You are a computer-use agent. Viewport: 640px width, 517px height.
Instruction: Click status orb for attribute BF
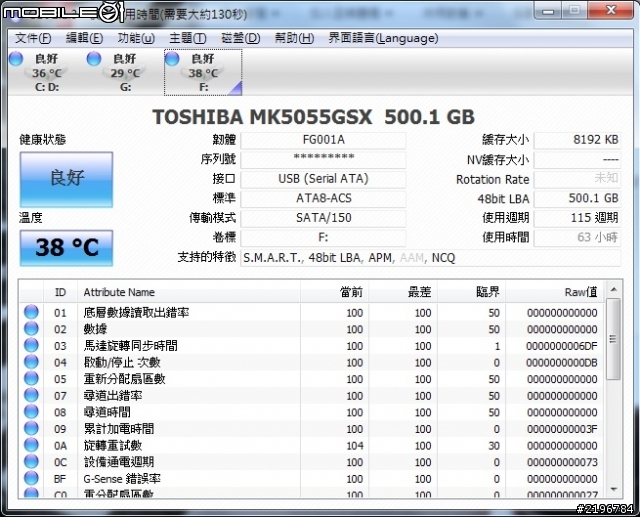31,478
